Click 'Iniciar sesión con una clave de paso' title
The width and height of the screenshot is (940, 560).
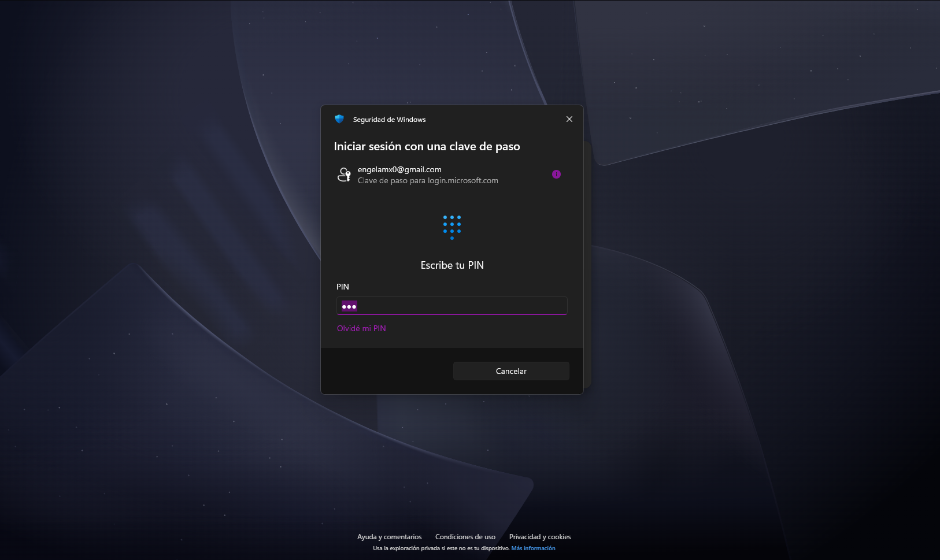tap(427, 146)
